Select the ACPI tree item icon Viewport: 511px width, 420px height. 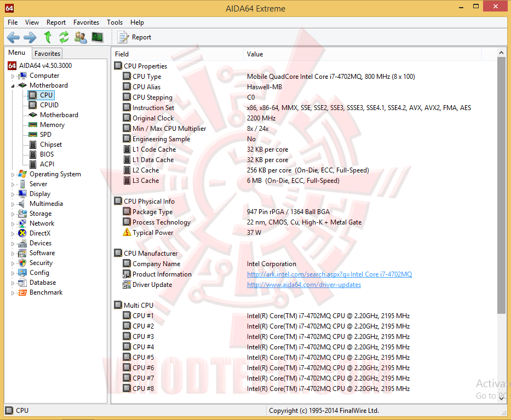33,164
